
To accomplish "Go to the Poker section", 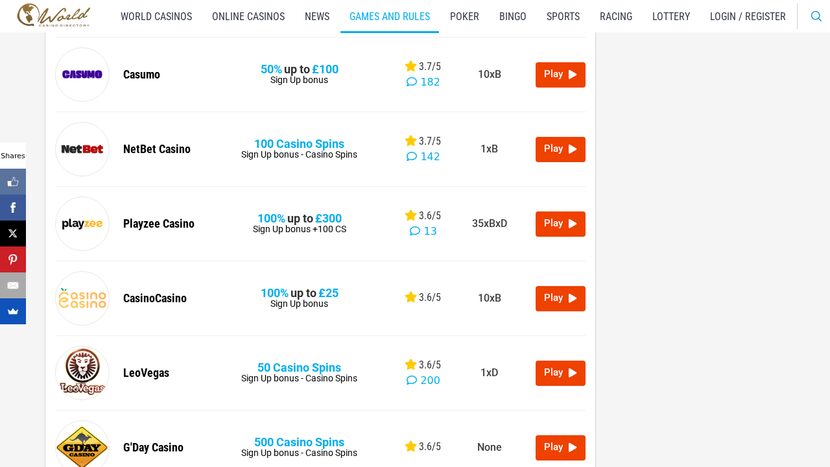I will (464, 17).
